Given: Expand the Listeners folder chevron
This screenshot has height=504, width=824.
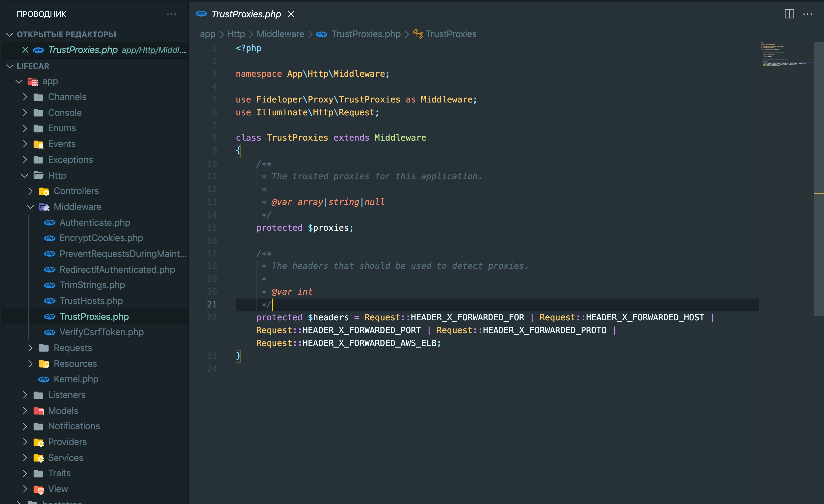Looking at the screenshot, I should tap(25, 395).
